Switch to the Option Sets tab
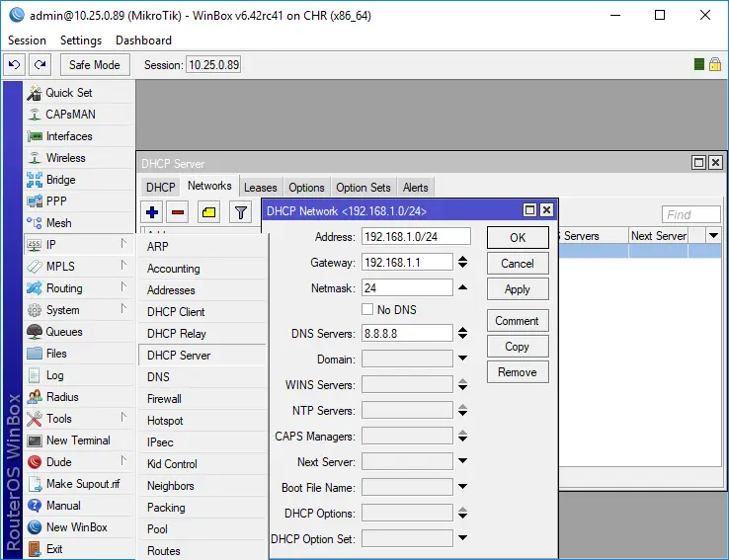Viewport: 729px width, 560px height. 364,188
